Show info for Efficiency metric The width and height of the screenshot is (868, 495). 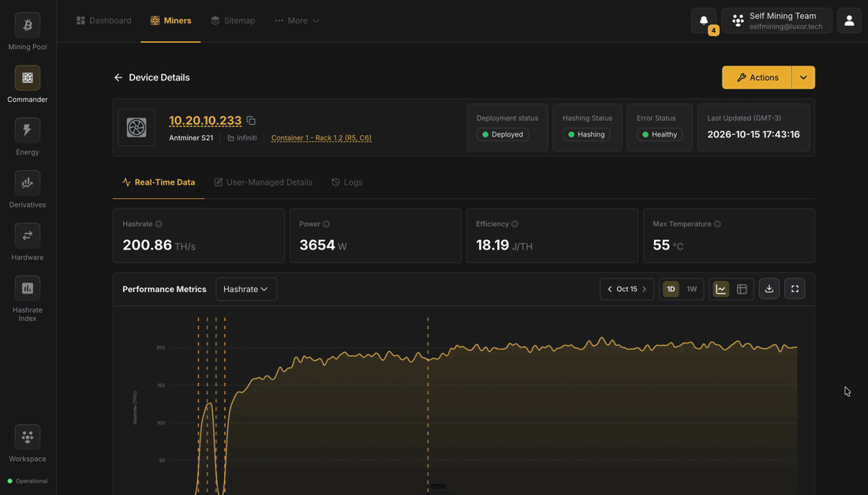[x=514, y=224]
